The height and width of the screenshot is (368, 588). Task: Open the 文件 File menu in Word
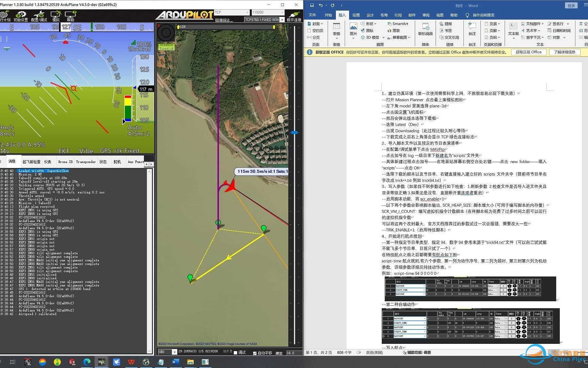312,15
